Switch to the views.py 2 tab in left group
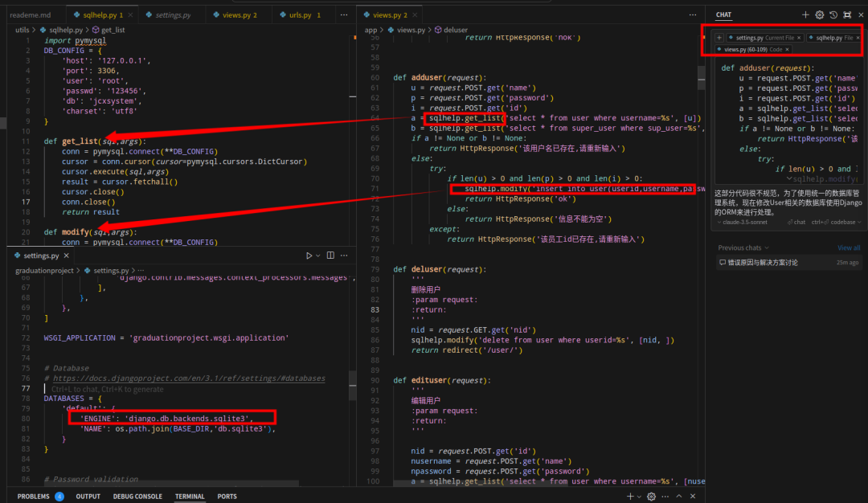The image size is (868, 503). coord(238,15)
